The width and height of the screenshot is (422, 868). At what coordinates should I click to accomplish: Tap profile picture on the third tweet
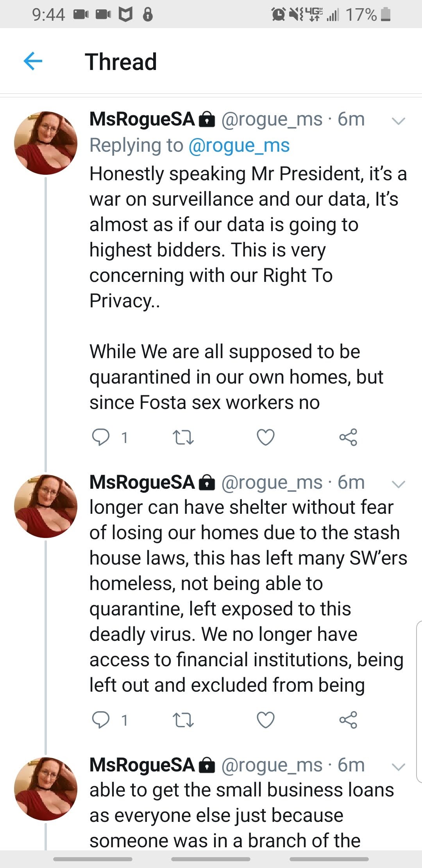[46, 789]
